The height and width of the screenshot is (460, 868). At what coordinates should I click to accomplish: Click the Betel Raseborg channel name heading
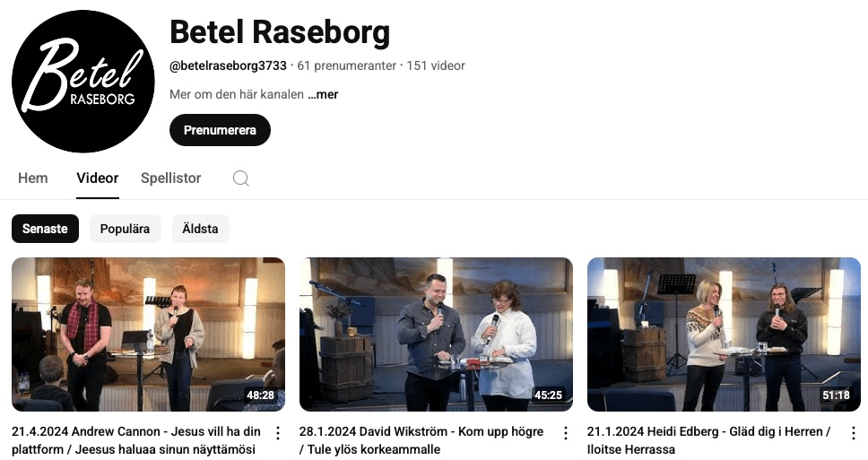click(x=280, y=32)
